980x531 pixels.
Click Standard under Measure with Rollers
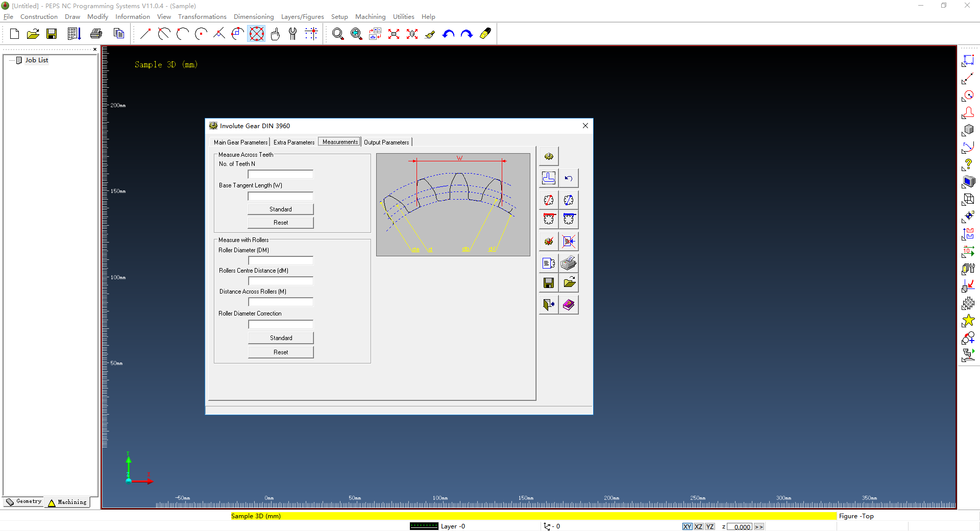[x=281, y=338]
